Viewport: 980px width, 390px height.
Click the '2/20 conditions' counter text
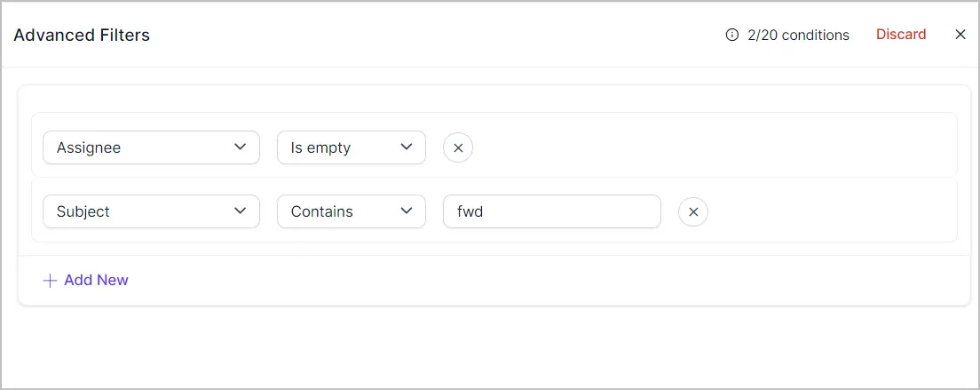[x=798, y=35]
